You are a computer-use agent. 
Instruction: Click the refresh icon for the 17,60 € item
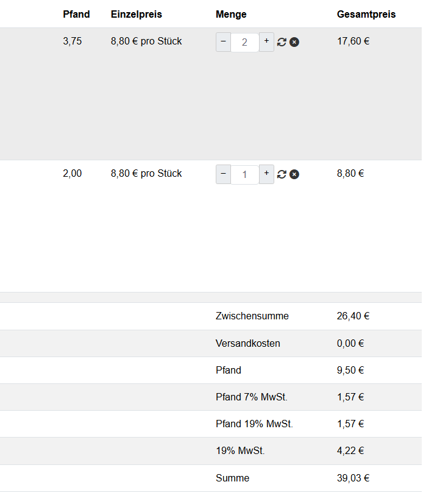point(282,42)
